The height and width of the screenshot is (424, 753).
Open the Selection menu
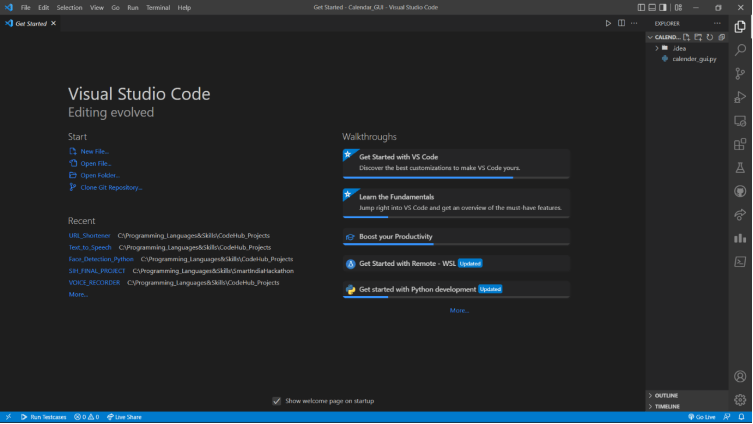pos(69,7)
